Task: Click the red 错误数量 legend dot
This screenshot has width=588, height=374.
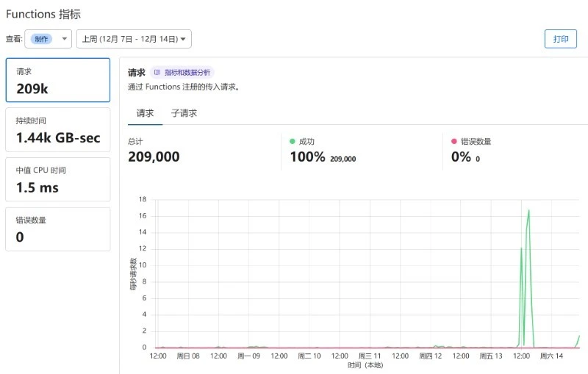Action: pos(454,141)
